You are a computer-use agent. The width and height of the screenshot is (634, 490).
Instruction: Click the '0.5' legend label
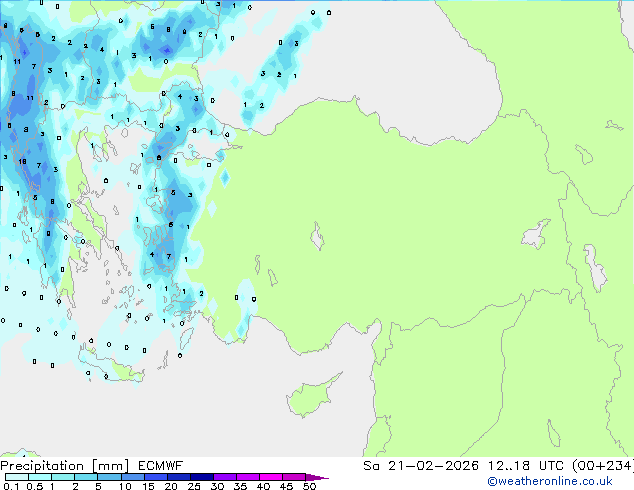tap(34, 486)
